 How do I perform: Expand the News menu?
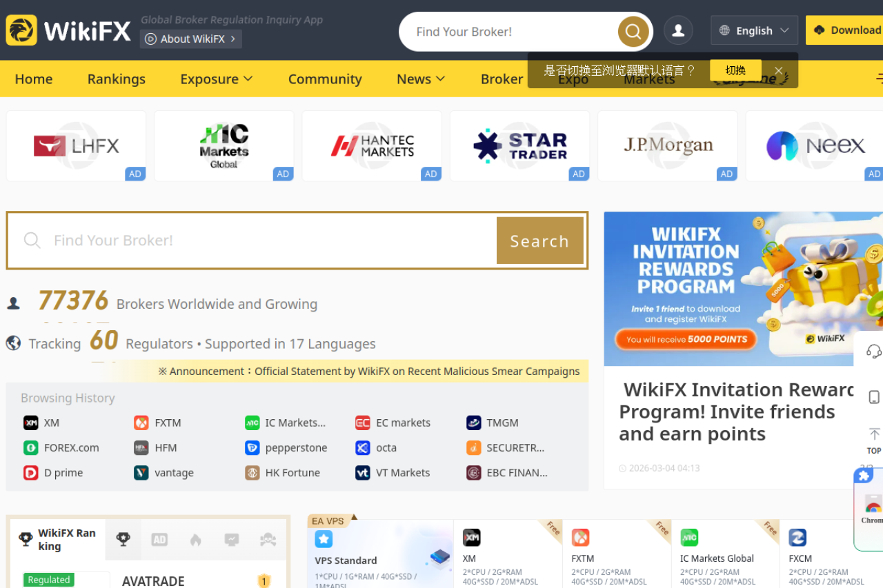coord(421,79)
